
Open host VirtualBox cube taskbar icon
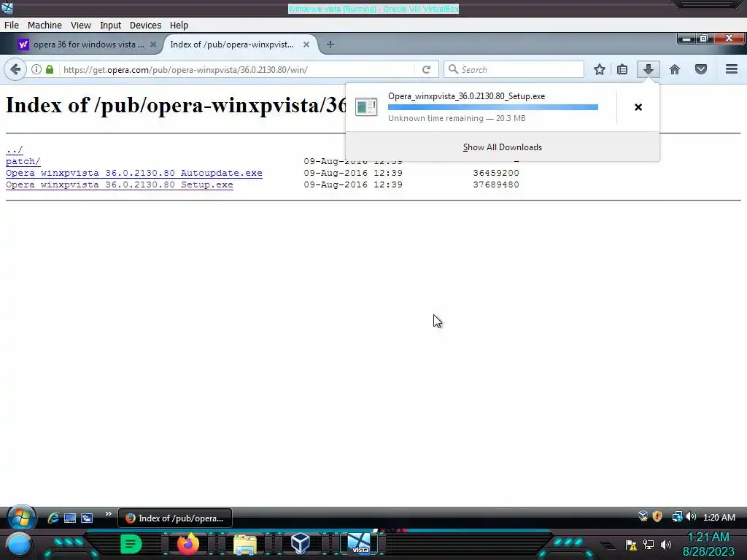point(301,543)
